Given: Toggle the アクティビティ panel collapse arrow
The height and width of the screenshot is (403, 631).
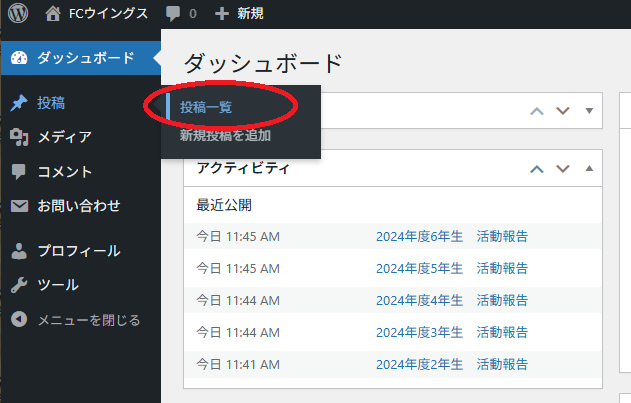Looking at the screenshot, I should (589, 168).
